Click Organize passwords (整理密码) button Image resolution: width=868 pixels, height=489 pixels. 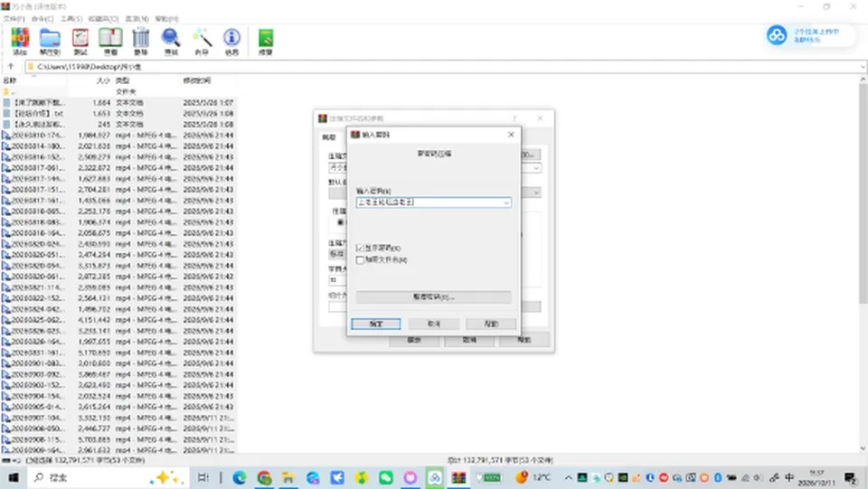coord(433,297)
